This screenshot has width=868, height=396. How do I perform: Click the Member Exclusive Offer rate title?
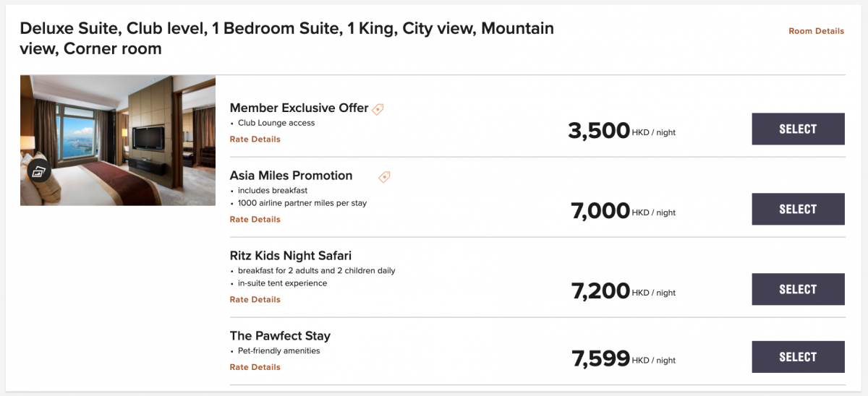[299, 108]
